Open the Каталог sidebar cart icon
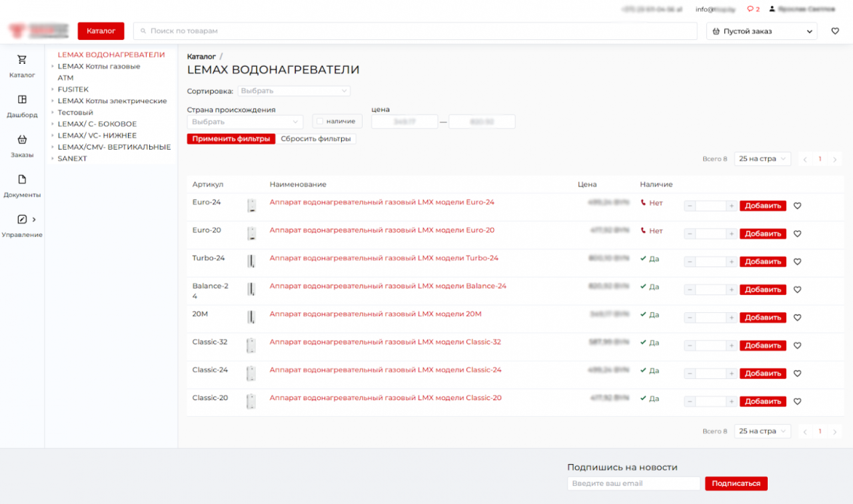 [22, 60]
